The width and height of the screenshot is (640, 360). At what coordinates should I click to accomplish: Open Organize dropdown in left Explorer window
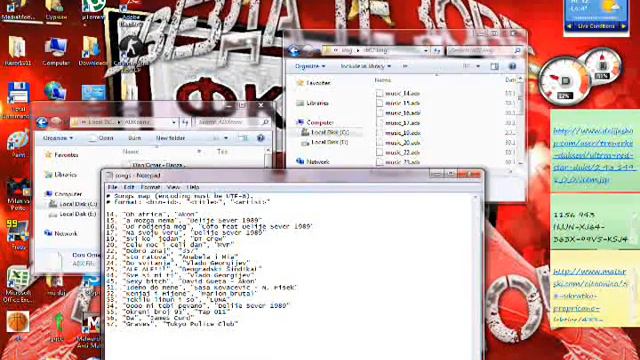click(58, 138)
